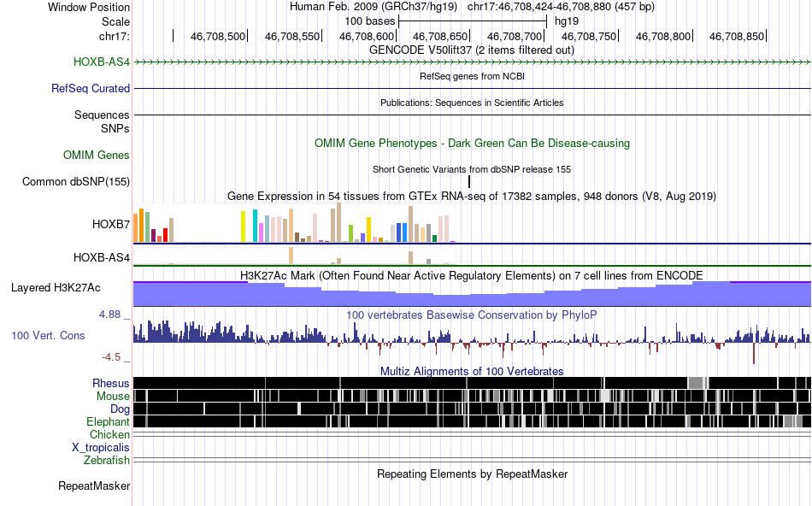The height and width of the screenshot is (506, 812).
Task: Select the X_tropicalis species label
Action: click(x=101, y=448)
